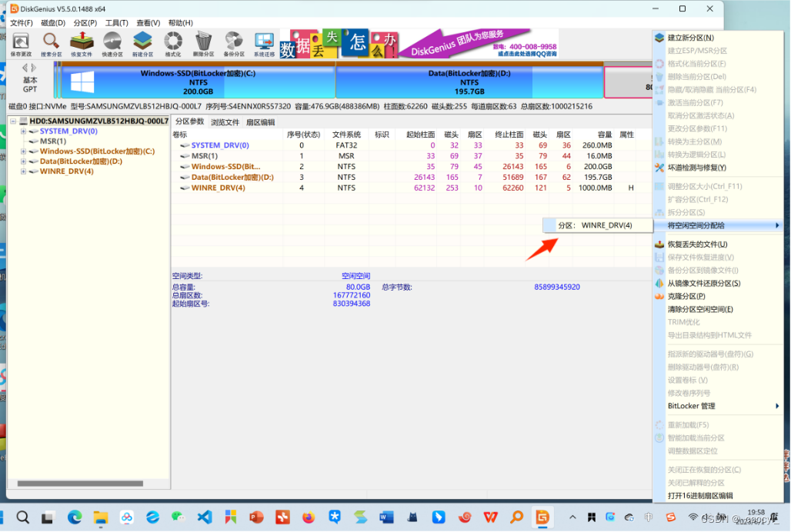This screenshot has width=791, height=532.
Task: Launch Visual Studio Code from taskbar
Action: (205, 517)
